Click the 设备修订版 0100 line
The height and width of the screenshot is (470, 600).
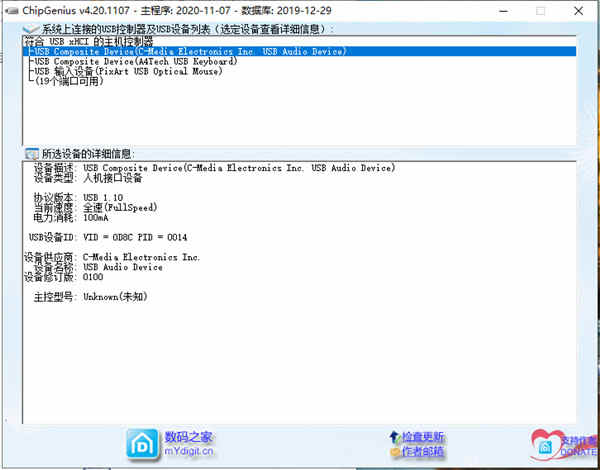64,277
